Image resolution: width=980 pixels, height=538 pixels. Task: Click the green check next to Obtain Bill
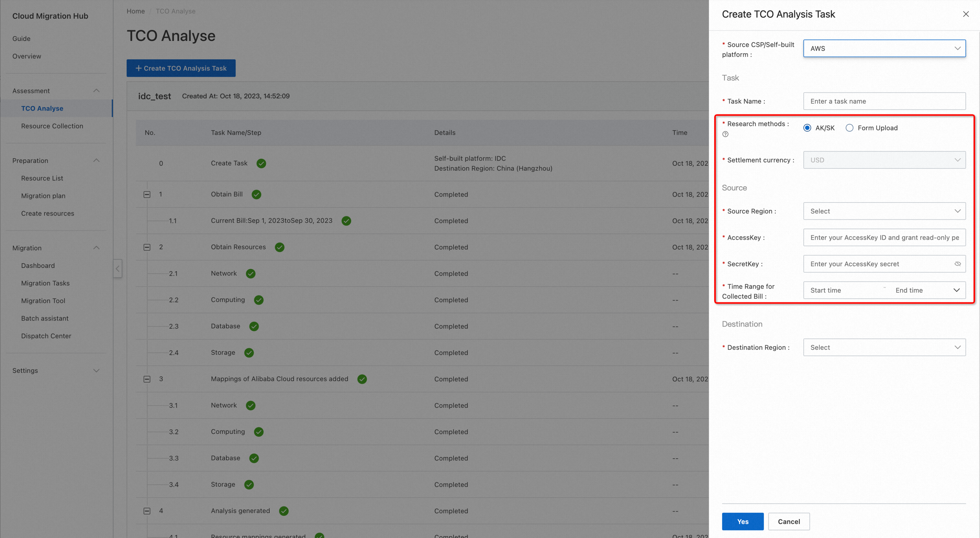pos(256,194)
